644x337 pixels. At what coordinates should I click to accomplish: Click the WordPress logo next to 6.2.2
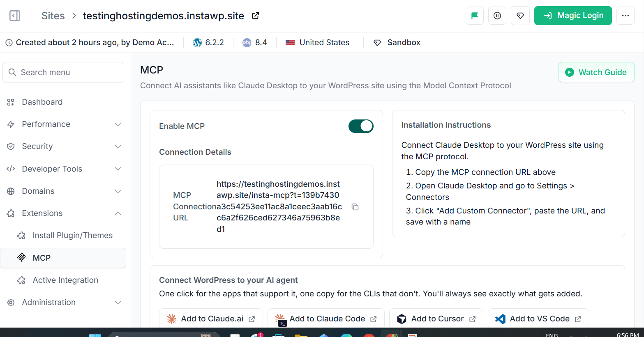pos(197,43)
